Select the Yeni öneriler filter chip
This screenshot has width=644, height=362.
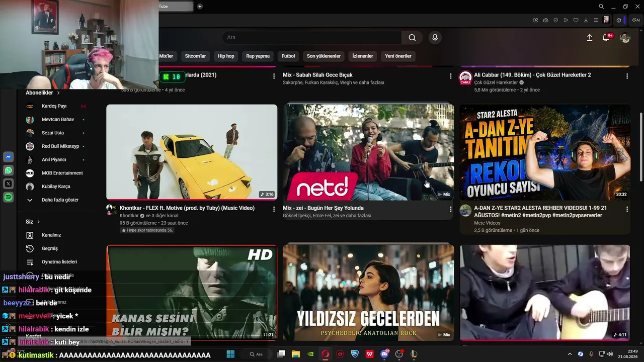[398, 56]
